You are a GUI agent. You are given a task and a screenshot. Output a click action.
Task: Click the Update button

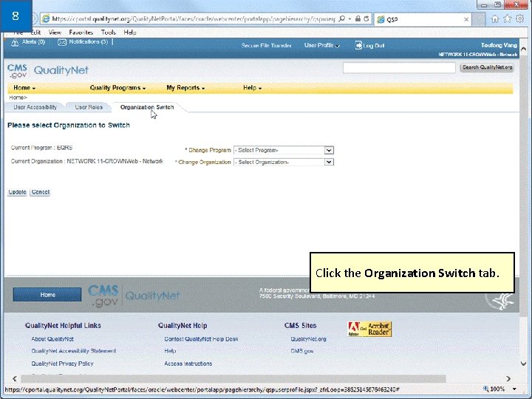[x=17, y=192]
